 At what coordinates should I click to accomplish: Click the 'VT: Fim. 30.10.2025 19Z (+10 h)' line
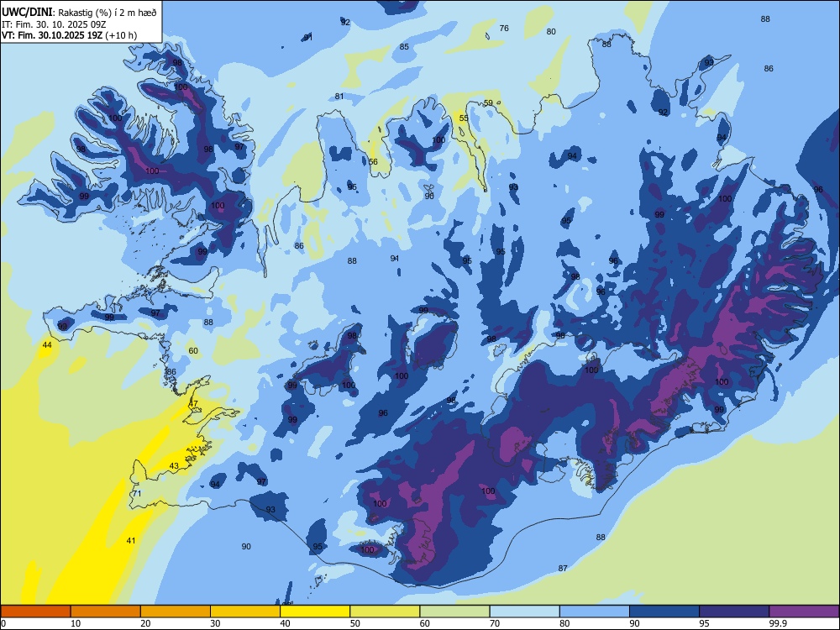coord(69,35)
